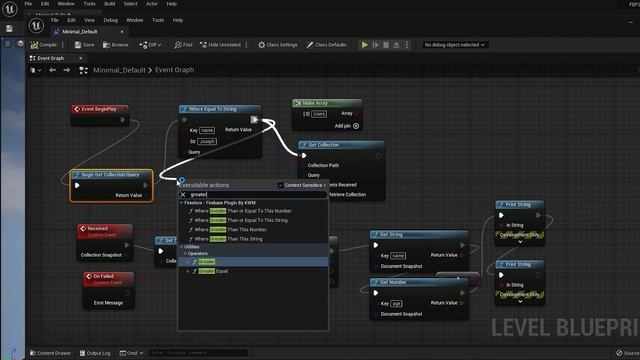Collapse the Operators subcategory
The image size is (640, 360).
pos(185,254)
